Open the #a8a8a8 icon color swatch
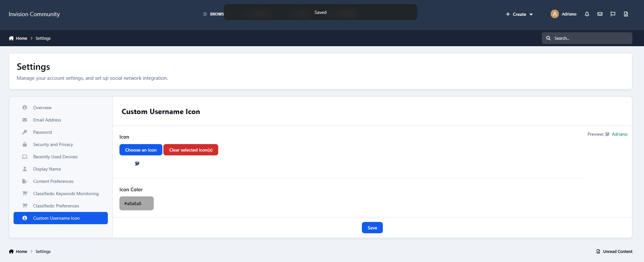 pos(137,204)
